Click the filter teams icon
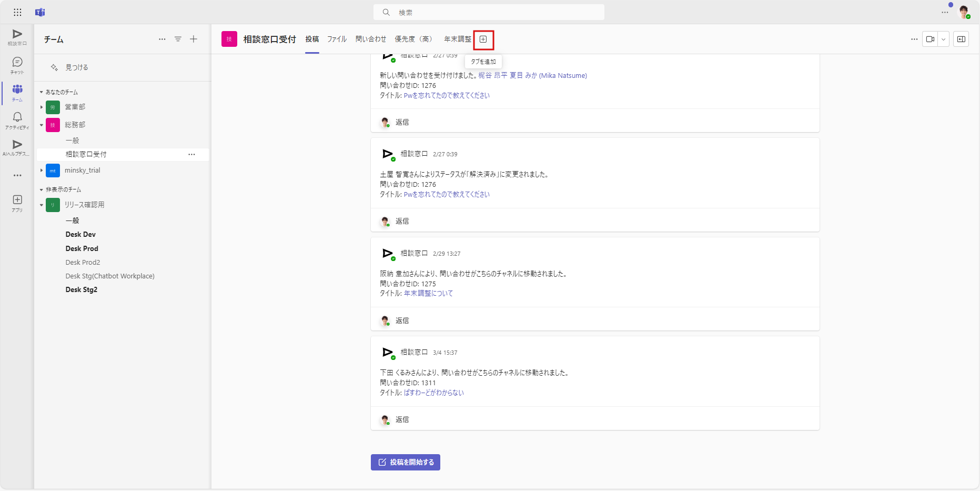The height and width of the screenshot is (491, 980). [178, 39]
